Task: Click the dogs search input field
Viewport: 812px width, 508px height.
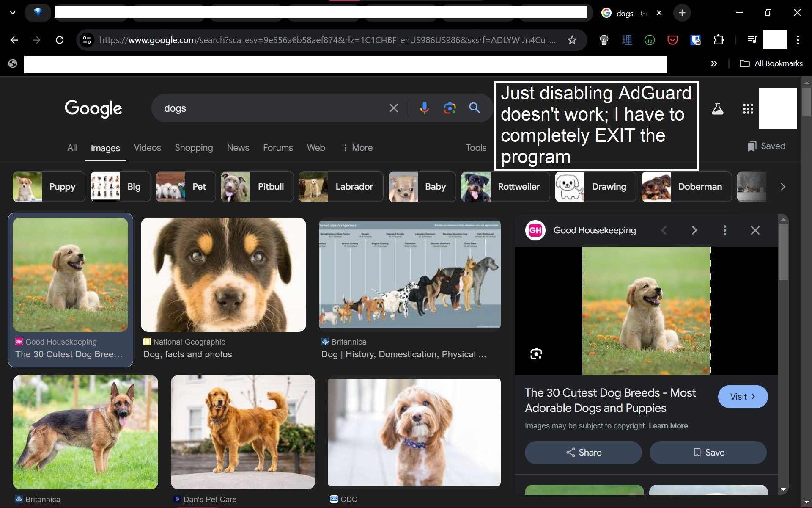Action: [x=271, y=108]
